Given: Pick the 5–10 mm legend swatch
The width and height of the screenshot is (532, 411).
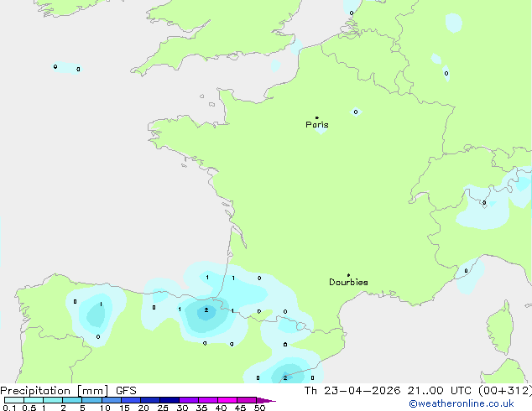Looking at the screenshot, I should [91, 400].
